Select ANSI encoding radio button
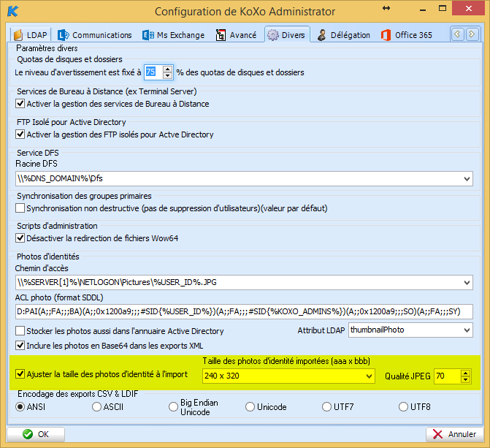 (x=20, y=406)
